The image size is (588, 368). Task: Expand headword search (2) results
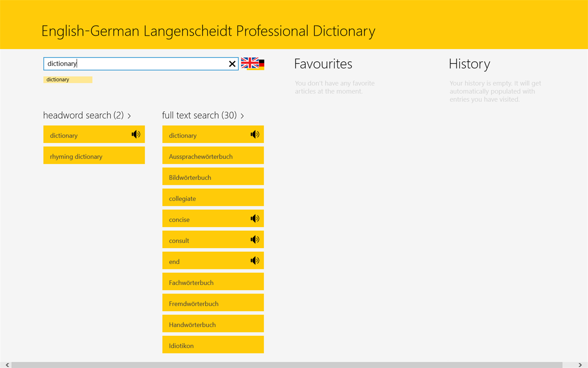pos(87,115)
